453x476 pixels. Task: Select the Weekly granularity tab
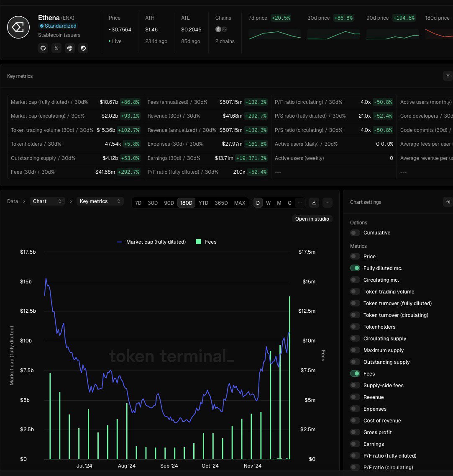[268, 203]
